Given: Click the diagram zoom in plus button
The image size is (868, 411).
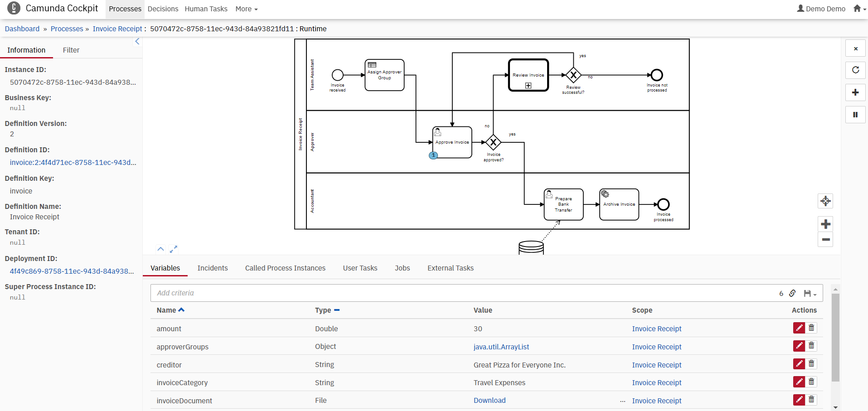Looking at the screenshot, I should pos(825,224).
